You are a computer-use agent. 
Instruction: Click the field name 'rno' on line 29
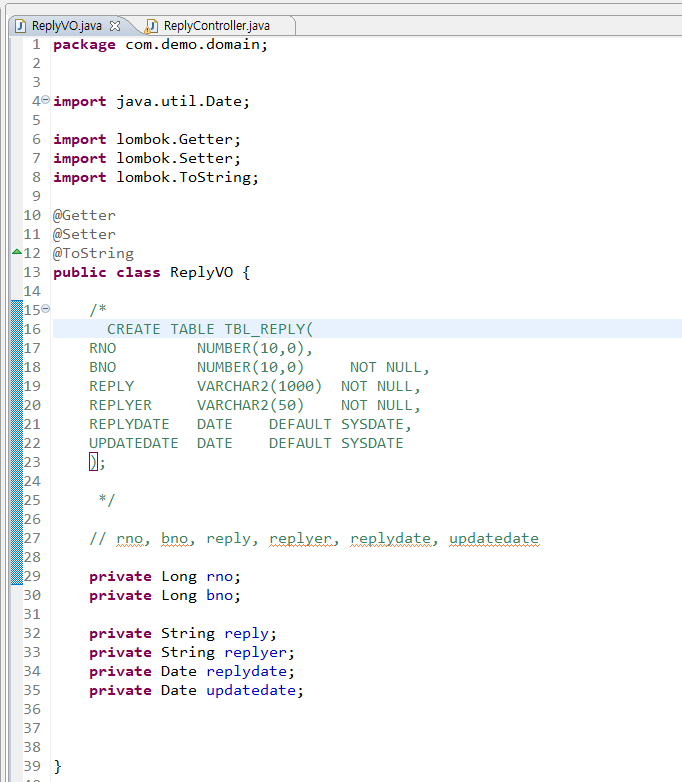click(220, 577)
